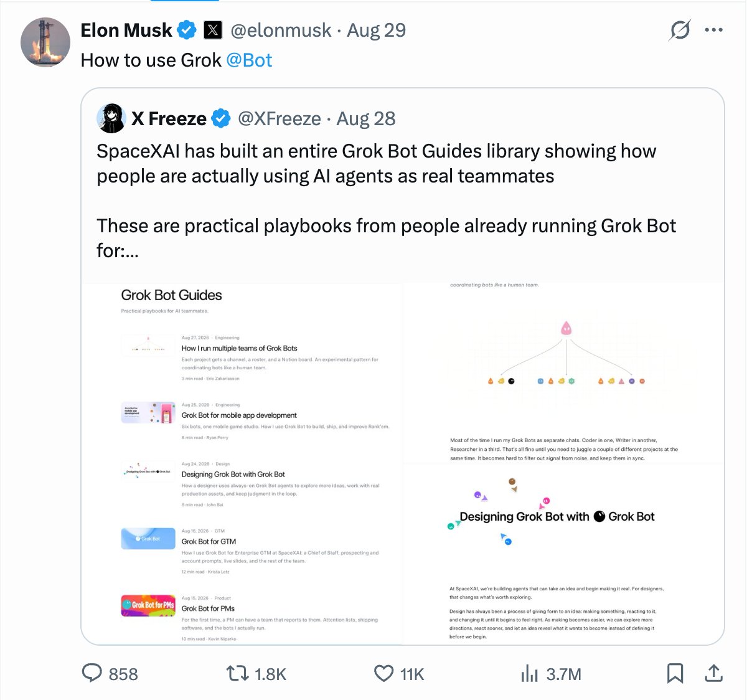Image resolution: width=747 pixels, height=700 pixels.
Task: Click the X affiliation badge
Action: click(213, 30)
